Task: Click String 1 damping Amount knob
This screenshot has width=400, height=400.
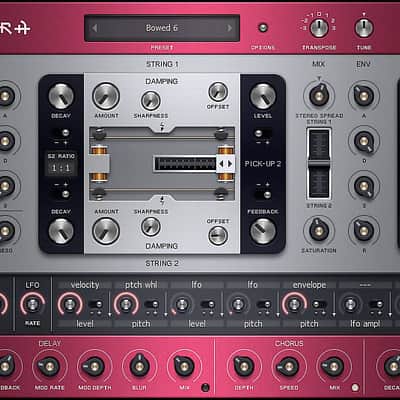Action: (x=106, y=96)
